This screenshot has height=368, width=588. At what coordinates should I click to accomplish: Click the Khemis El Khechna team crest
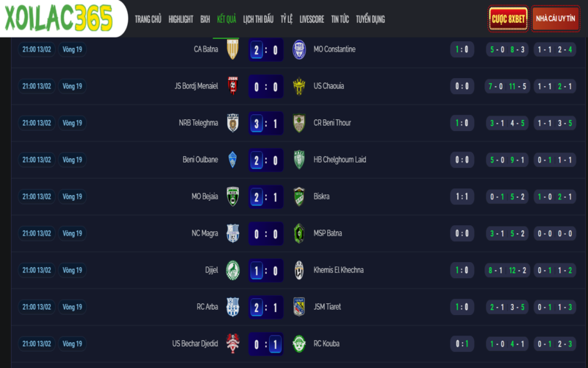click(298, 270)
